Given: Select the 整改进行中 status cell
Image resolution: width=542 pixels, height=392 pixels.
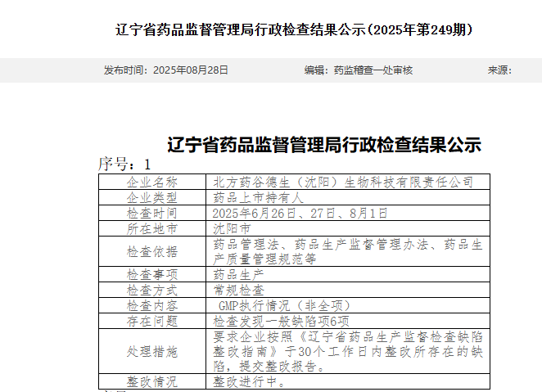Looking at the screenshot, I should [250, 381].
